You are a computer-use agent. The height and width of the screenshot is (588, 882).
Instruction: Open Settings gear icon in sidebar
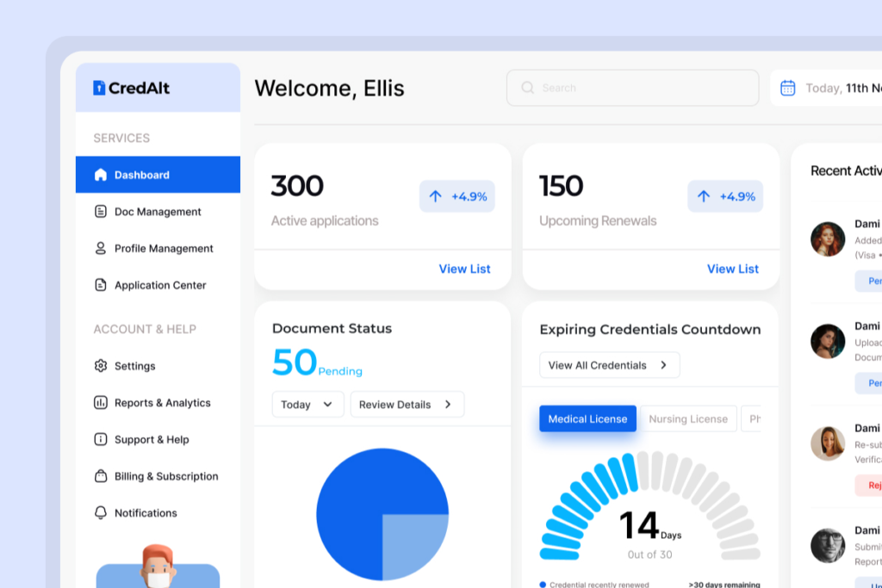[x=100, y=366]
